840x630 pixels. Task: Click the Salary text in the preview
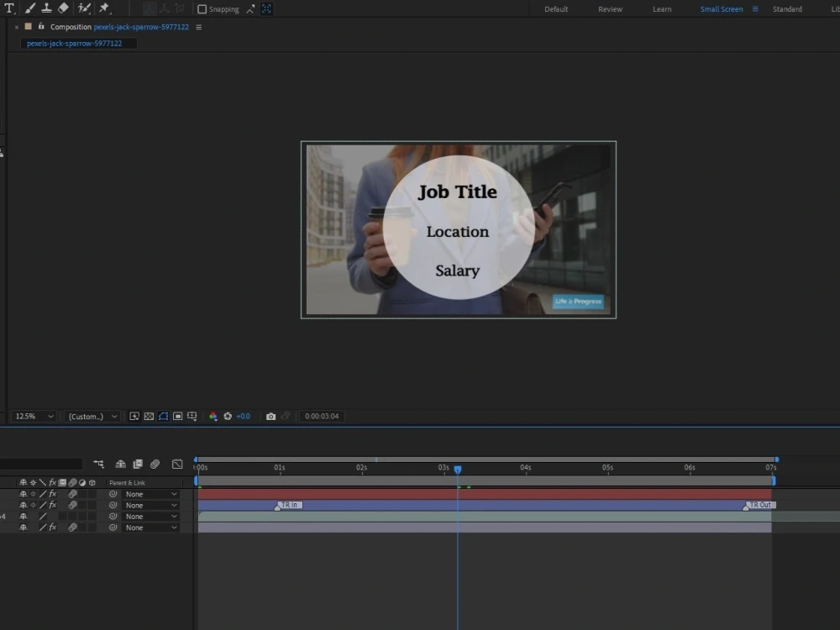[457, 270]
